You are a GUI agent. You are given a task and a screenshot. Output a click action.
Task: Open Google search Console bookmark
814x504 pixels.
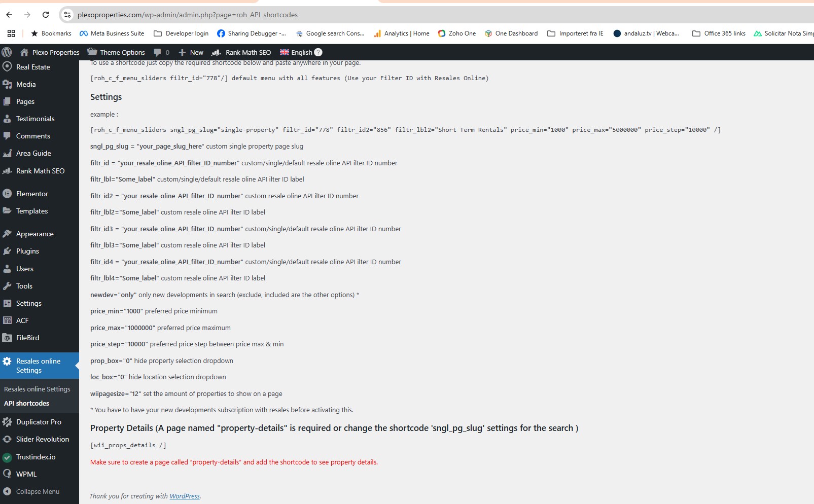click(x=330, y=33)
